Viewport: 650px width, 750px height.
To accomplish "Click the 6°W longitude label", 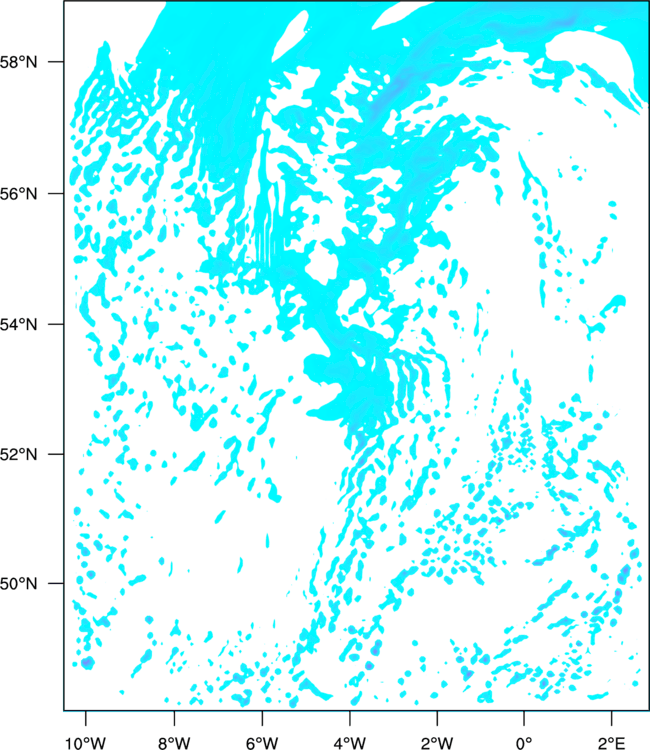I will (x=262, y=743).
